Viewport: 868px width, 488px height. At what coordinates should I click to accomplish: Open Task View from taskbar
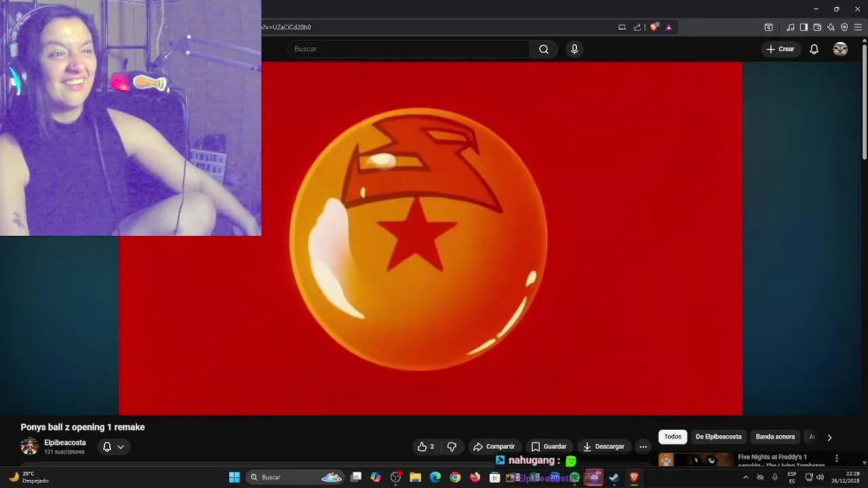click(356, 477)
